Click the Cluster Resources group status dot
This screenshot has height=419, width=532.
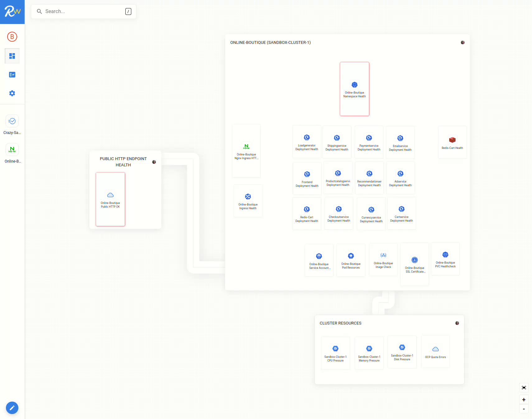[457, 323]
